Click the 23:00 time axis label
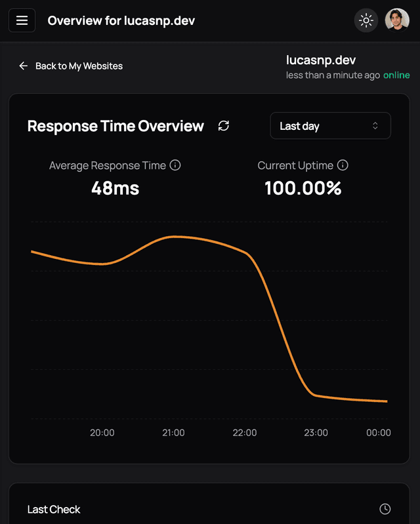420x524 pixels. (x=316, y=432)
